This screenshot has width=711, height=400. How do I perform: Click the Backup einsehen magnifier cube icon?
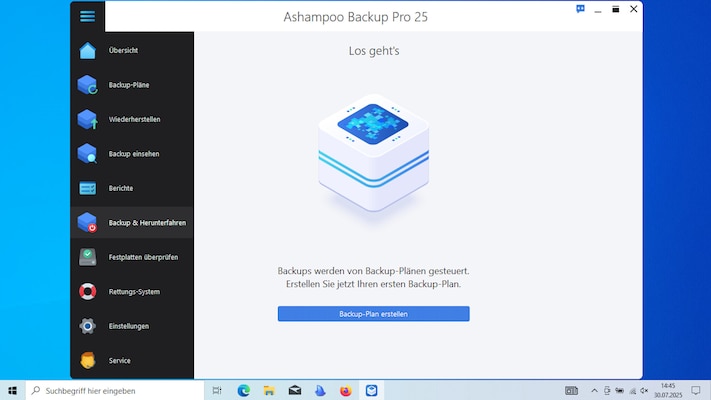pyautogui.click(x=88, y=154)
